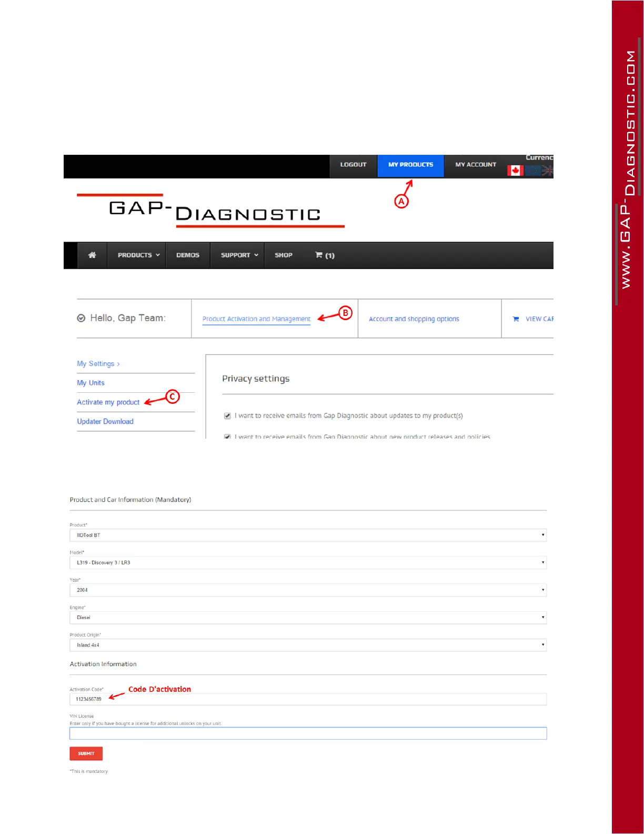Click the VIEW CART link

click(539, 319)
